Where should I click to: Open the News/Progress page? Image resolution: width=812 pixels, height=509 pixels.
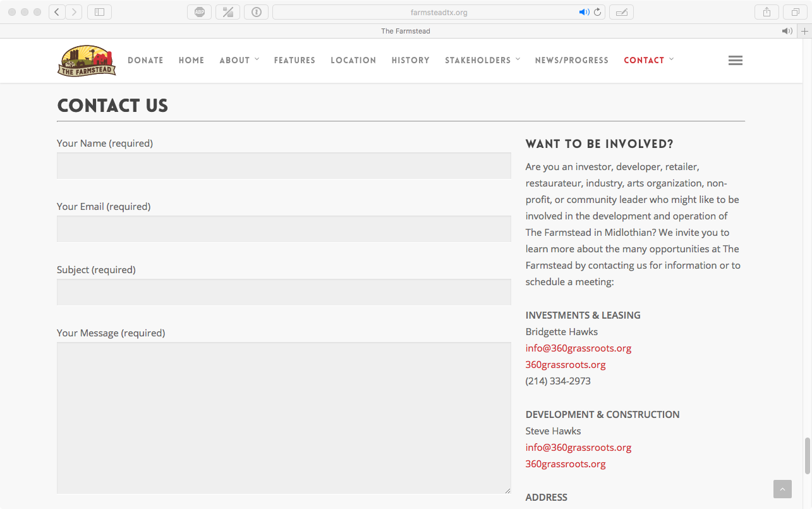pos(572,61)
